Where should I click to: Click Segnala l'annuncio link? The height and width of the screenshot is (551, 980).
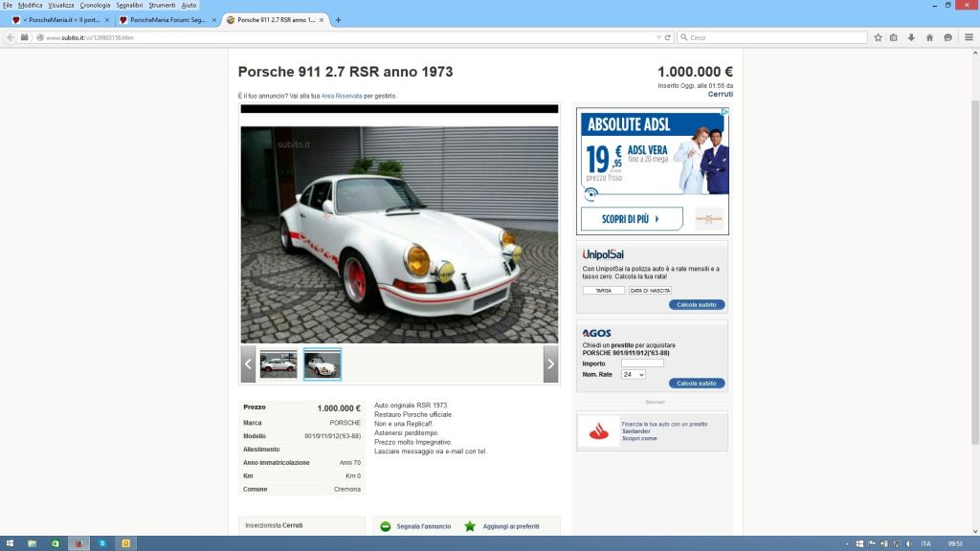pyautogui.click(x=424, y=527)
